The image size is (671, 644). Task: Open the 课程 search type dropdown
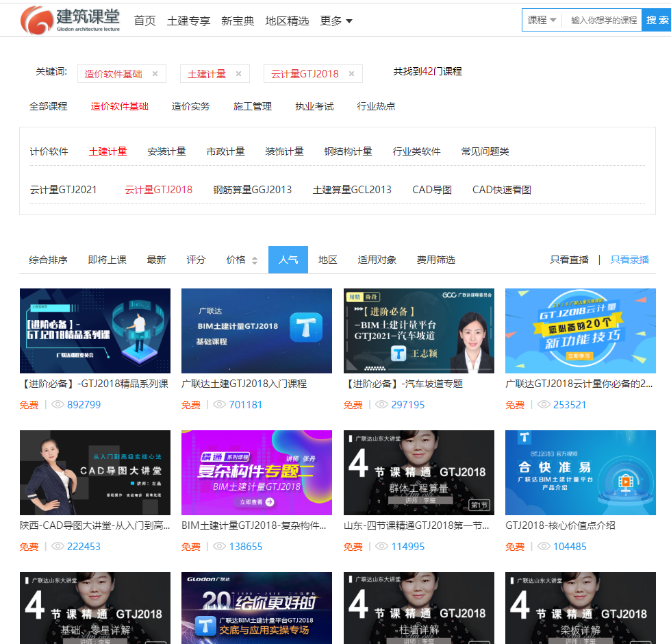point(542,20)
